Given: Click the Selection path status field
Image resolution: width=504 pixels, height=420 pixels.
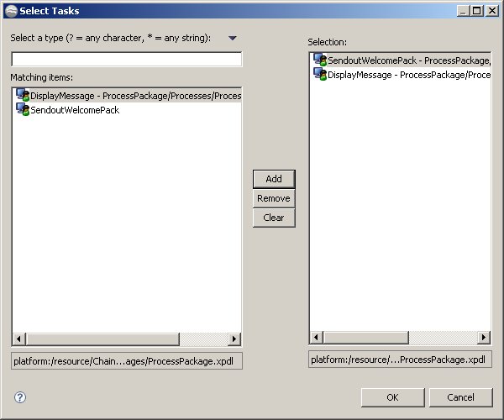Looking at the screenshot, I should point(400,360).
